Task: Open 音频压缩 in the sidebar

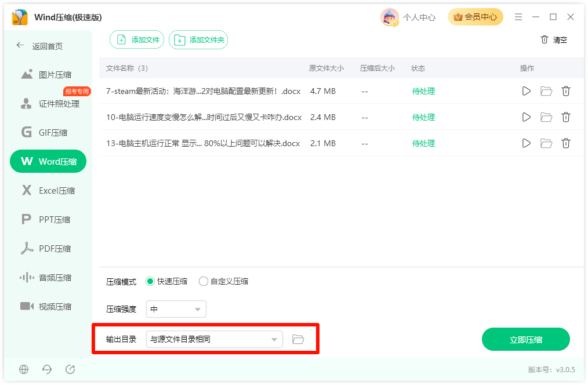Action: [48, 277]
